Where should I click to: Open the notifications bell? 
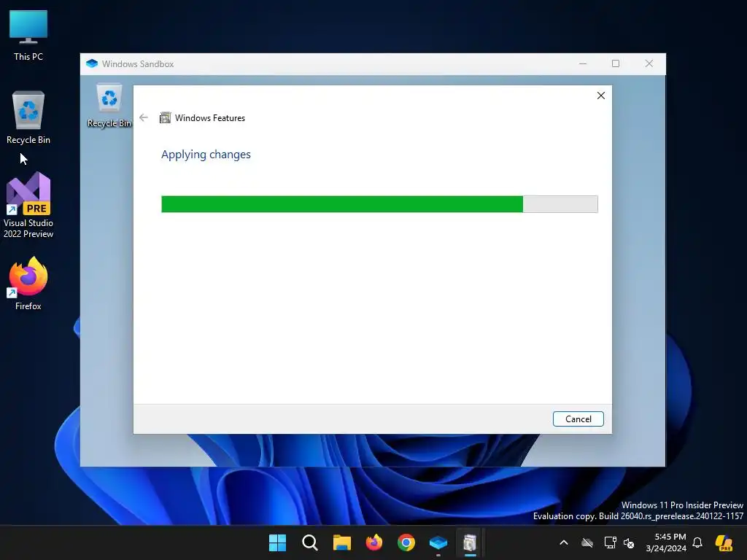pos(697,542)
